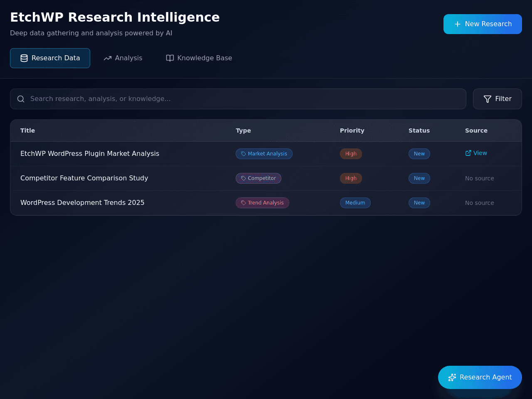This screenshot has height=399, width=532.
Task: Start a New Research entry
Action: coord(483,24)
